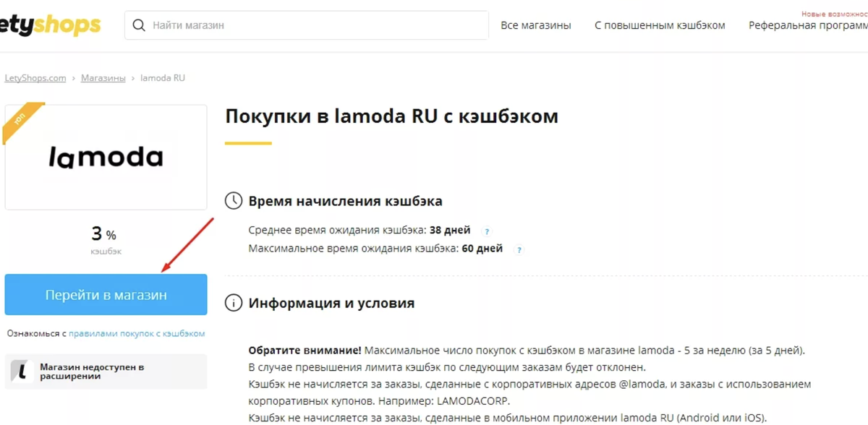868x425 pixels.
Task: Click help icon next to '60 дней'
Action: coord(519,250)
